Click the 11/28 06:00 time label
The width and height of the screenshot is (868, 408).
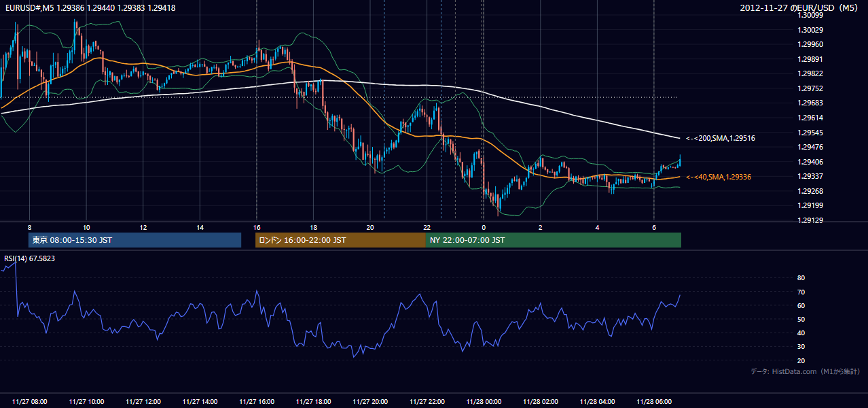(654, 402)
